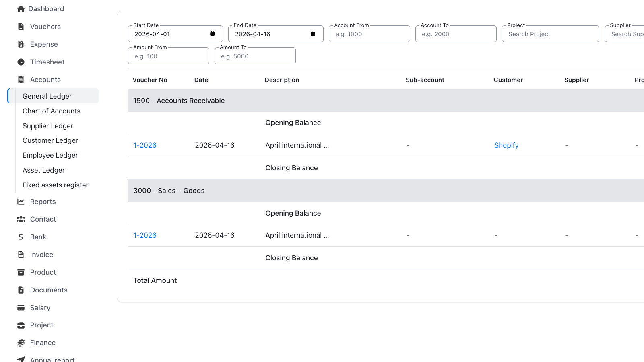Click the Account To input

point(456,34)
